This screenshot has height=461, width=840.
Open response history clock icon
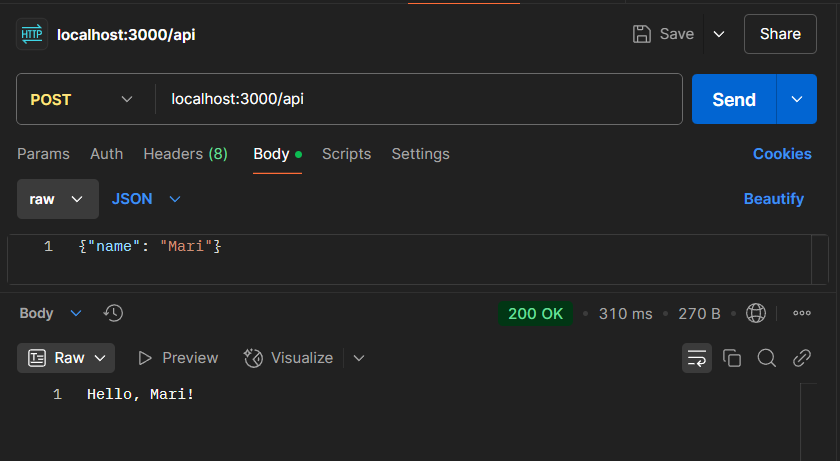(x=113, y=313)
